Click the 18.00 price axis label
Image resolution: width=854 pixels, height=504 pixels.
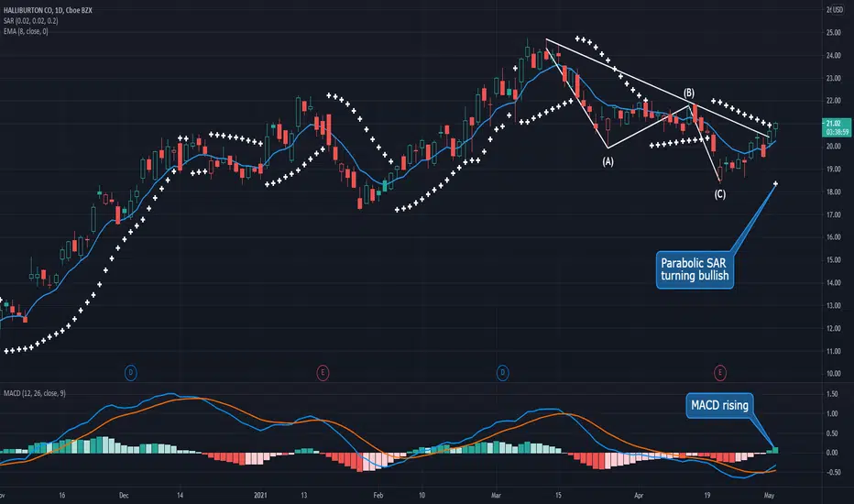[x=833, y=192]
